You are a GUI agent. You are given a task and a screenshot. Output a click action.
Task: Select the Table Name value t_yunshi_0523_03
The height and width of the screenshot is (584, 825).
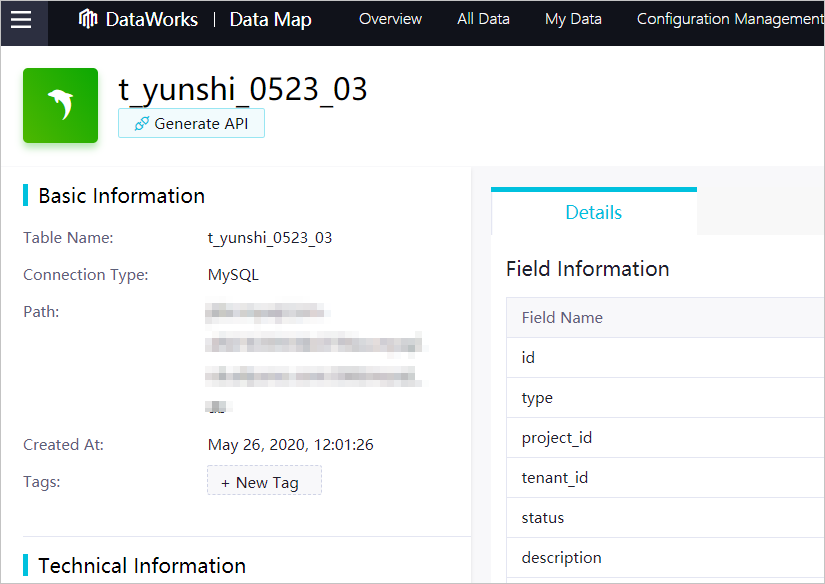pos(270,238)
